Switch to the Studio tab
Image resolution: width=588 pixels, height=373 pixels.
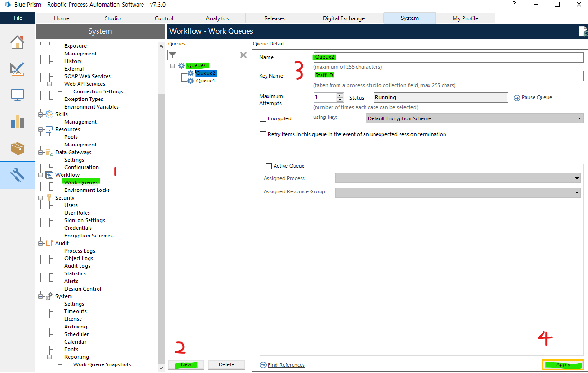(x=113, y=18)
